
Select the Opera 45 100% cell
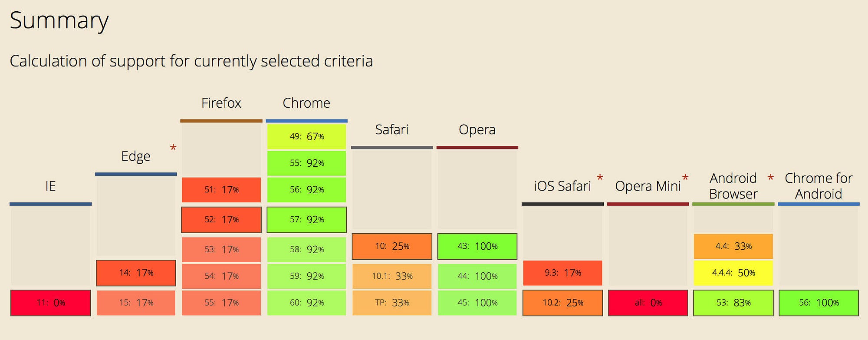(x=477, y=303)
